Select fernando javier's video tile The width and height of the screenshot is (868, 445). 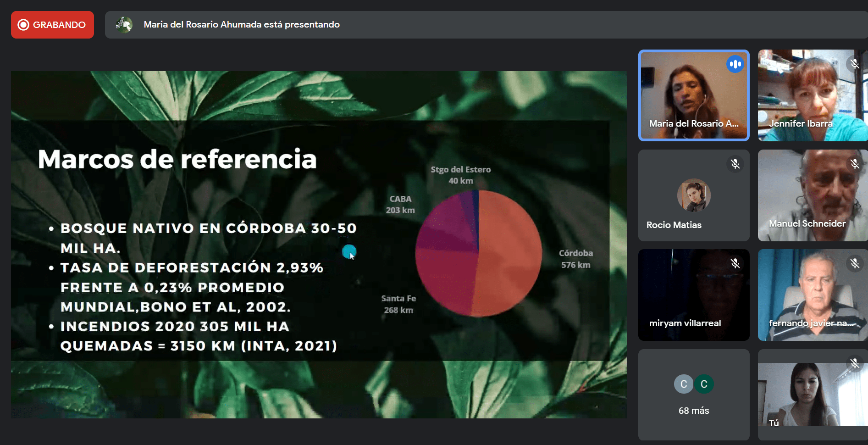tap(813, 295)
